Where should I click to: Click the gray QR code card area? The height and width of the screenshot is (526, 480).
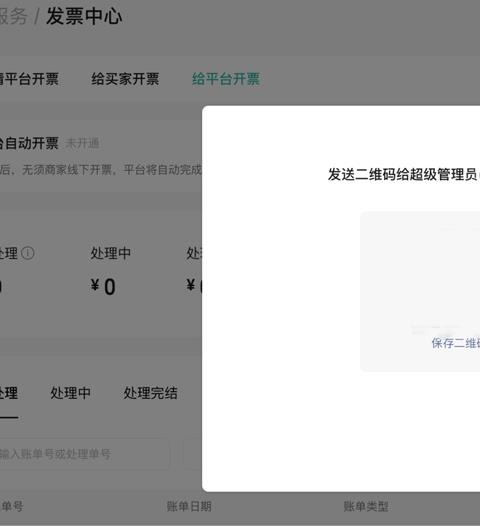click(420, 291)
